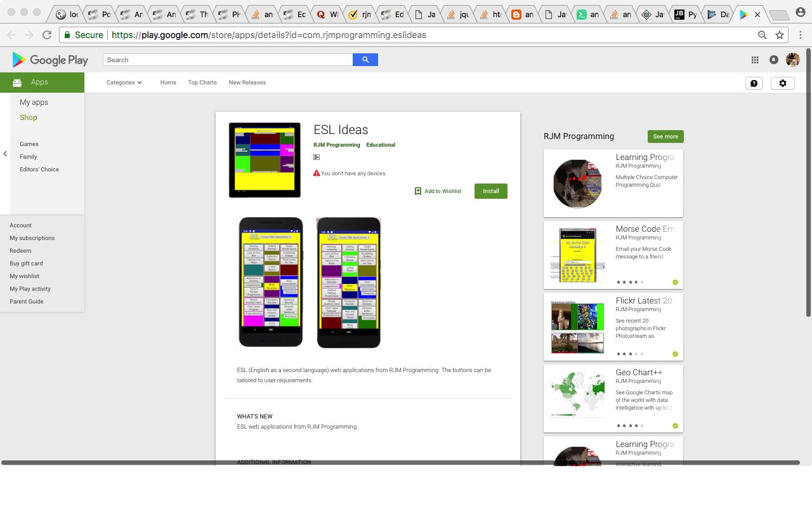Click the Redeem link
The image size is (812, 508).
point(20,251)
